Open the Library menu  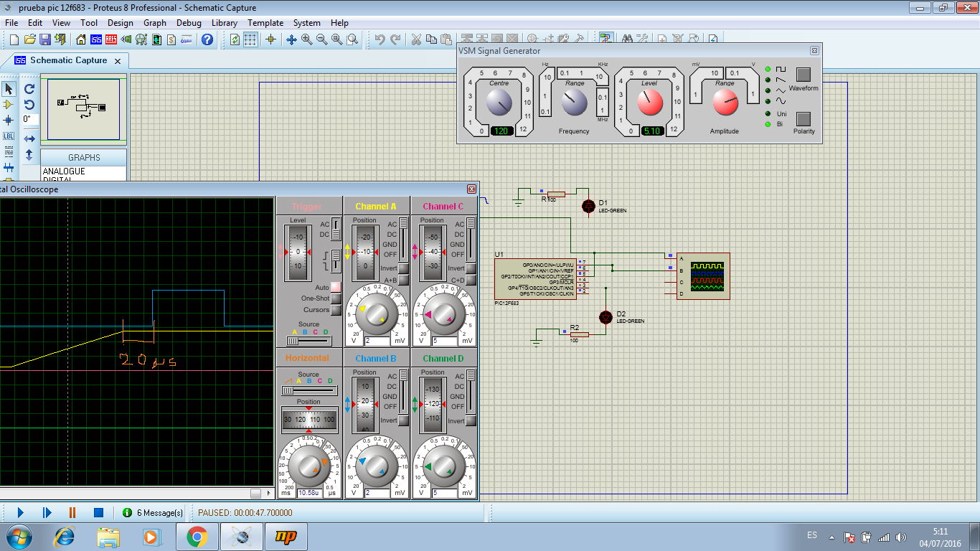coord(225,23)
